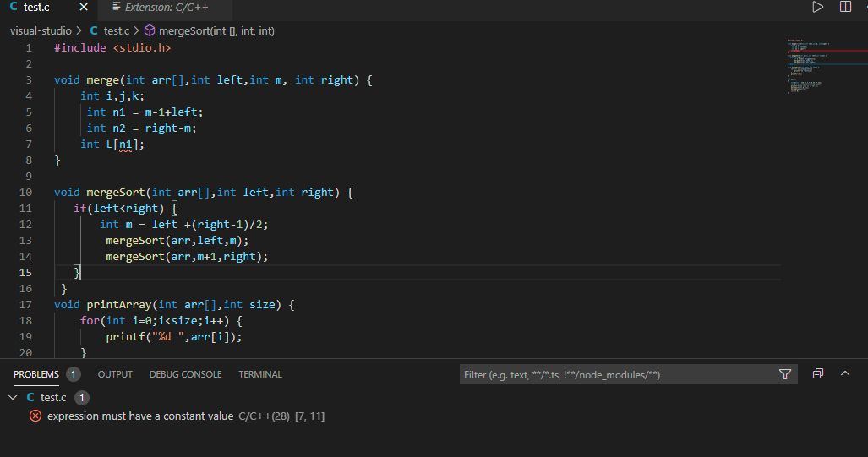Close the test.c tab
868x457 pixels.
(x=84, y=8)
